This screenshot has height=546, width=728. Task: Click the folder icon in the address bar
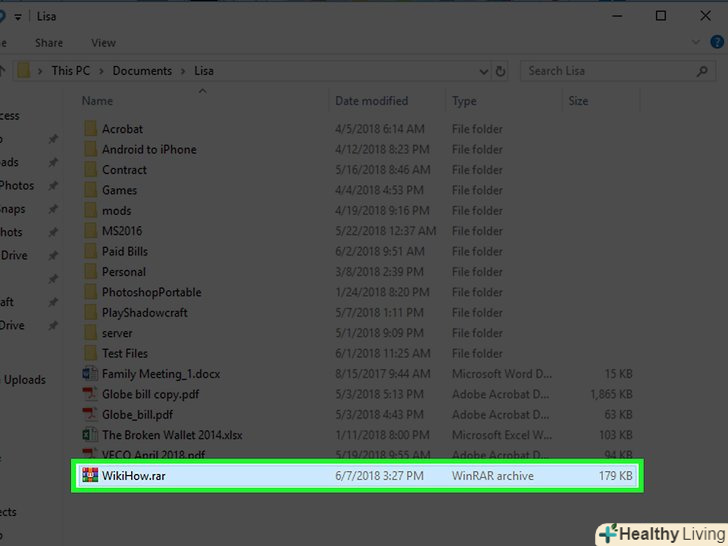[24, 71]
